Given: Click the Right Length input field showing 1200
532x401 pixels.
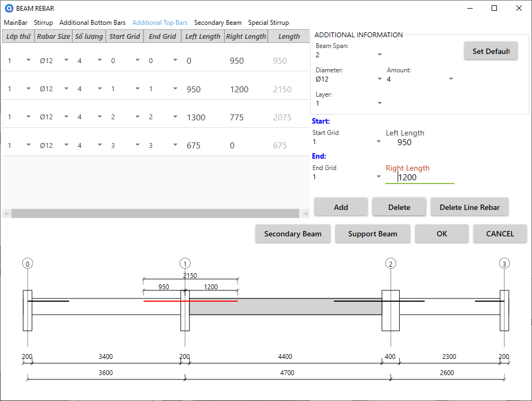Looking at the screenshot, I should pyautogui.click(x=419, y=177).
